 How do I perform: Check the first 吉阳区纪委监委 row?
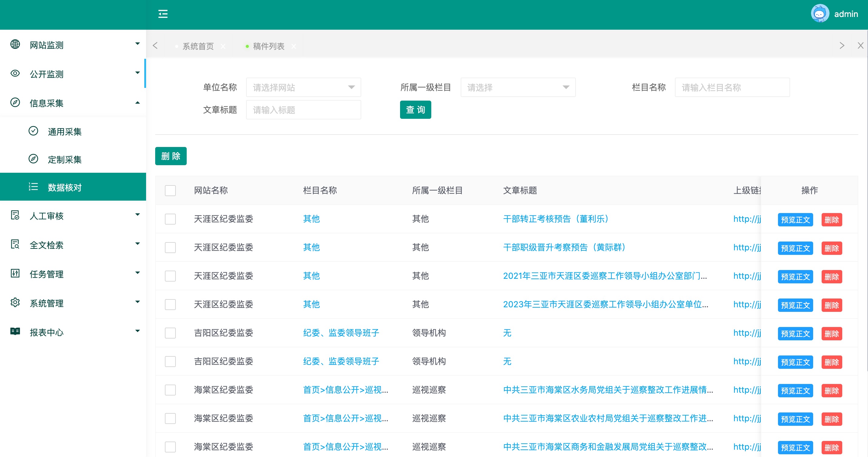pyautogui.click(x=170, y=333)
